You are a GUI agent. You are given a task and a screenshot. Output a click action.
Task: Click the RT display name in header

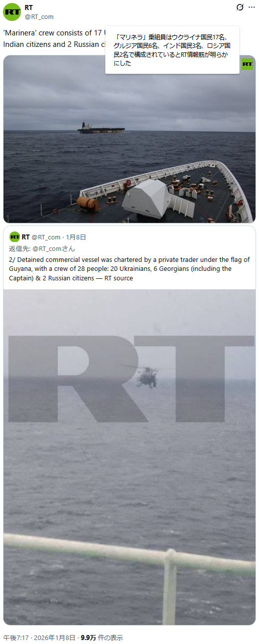point(28,7)
